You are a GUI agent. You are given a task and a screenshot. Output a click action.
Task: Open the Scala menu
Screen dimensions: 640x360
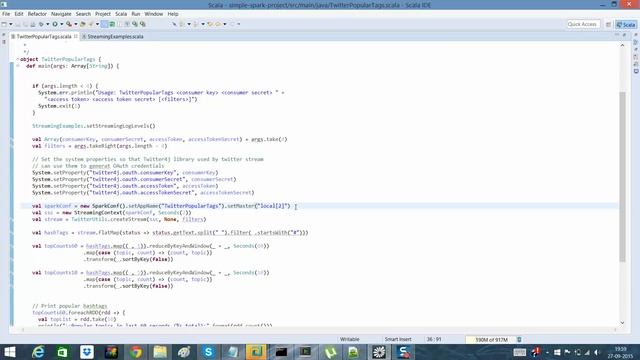coord(121,14)
